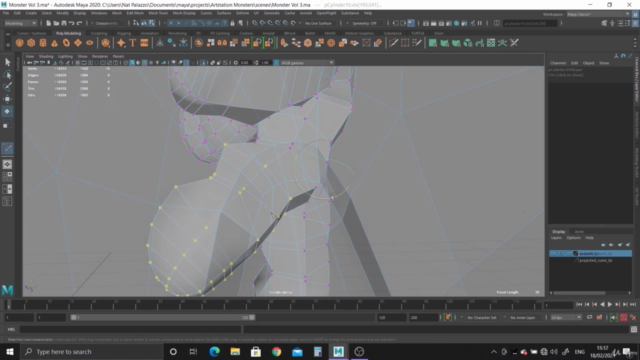Image resolution: width=640 pixels, height=360 pixels.
Task: Click the MEL command line input field
Action: 130,329
